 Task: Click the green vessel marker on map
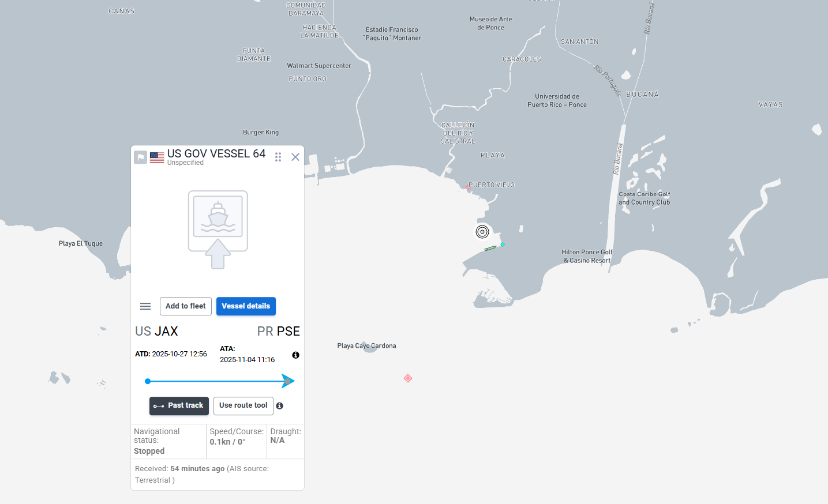pyautogui.click(x=490, y=249)
